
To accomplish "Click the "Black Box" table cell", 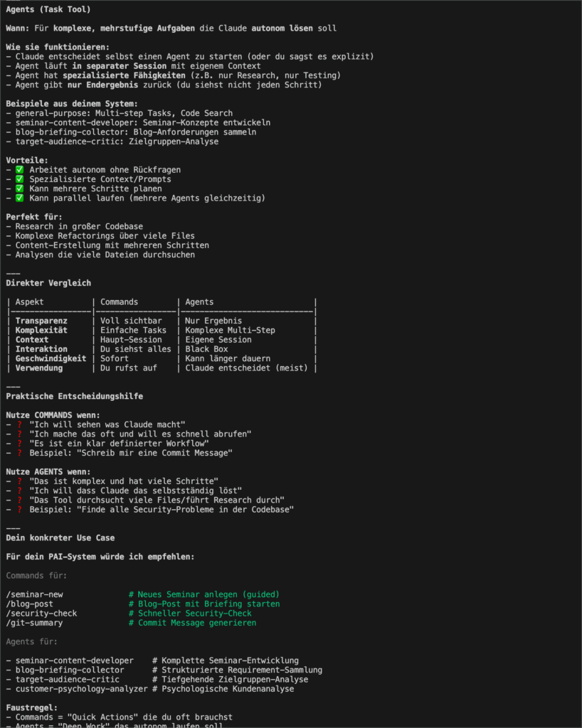I will coord(207,349).
